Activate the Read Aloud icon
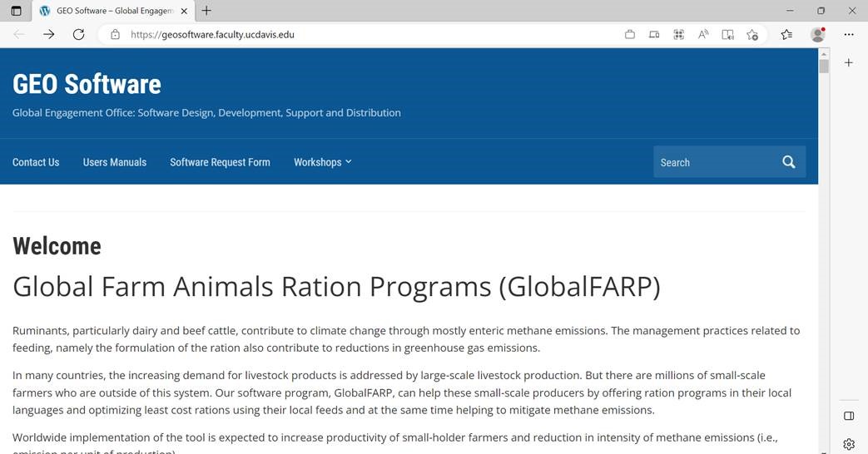This screenshot has width=868, height=454. [x=703, y=34]
